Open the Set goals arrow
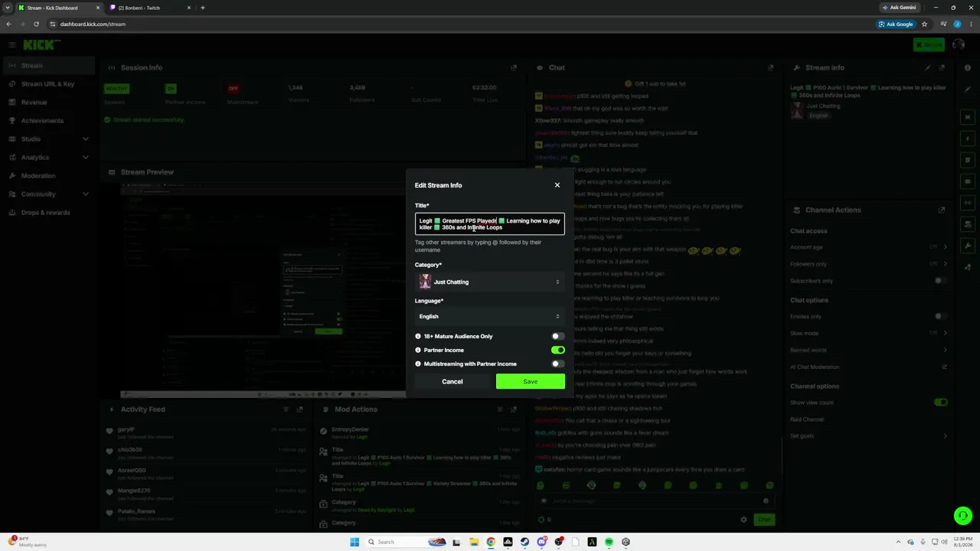 click(945, 436)
